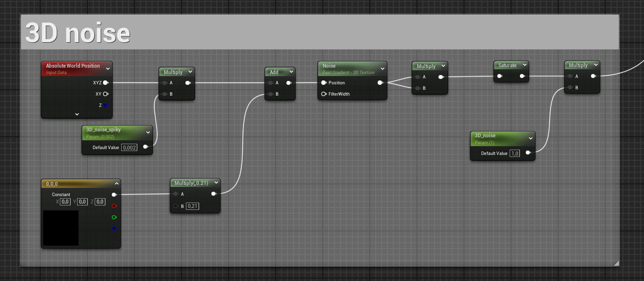The width and height of the screenshot is (644, 281).
Task: Click the Saturate node output pin
Action: point(522,76)
